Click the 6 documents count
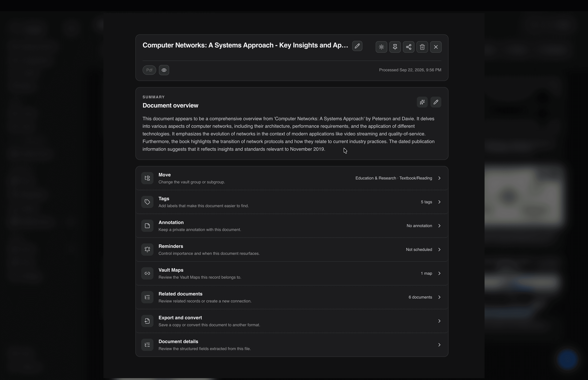588x380 pixels. pyautogui.click(x=420, y=297)
